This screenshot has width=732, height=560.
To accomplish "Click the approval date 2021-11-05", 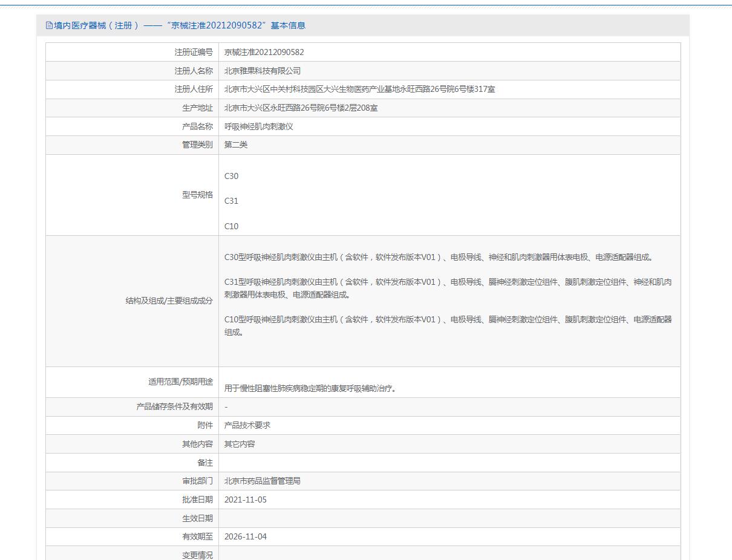I will 246,500.
